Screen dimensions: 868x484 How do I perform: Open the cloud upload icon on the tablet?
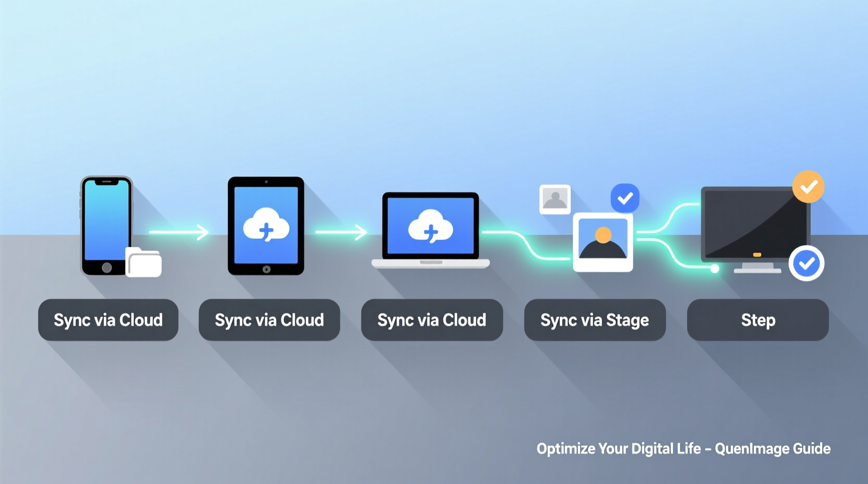(x=266, y=226)
